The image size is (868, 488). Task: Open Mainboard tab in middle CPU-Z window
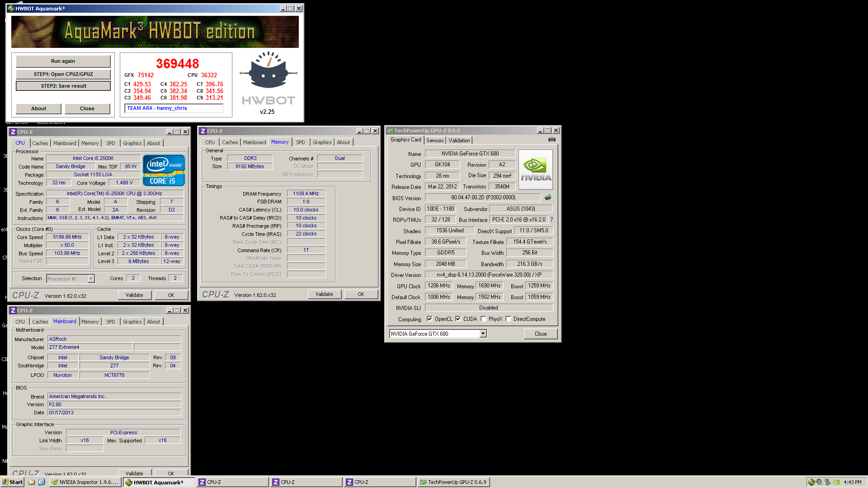[x=255, y=142]
